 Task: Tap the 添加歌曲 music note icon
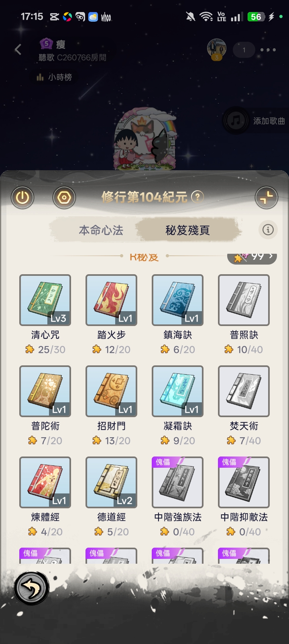[236, 120]
